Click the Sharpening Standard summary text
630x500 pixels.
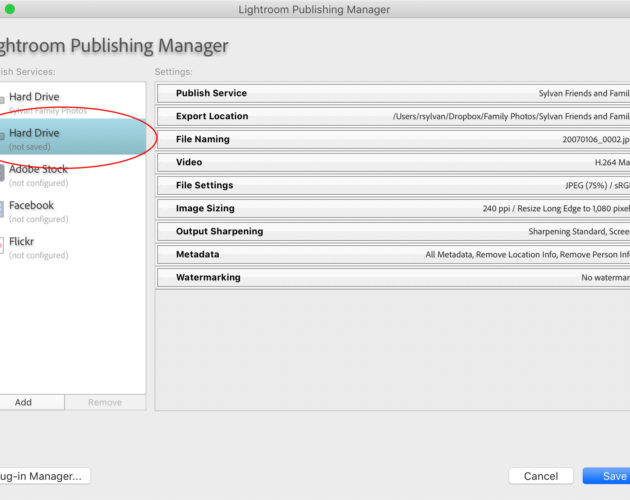point(579,232)
